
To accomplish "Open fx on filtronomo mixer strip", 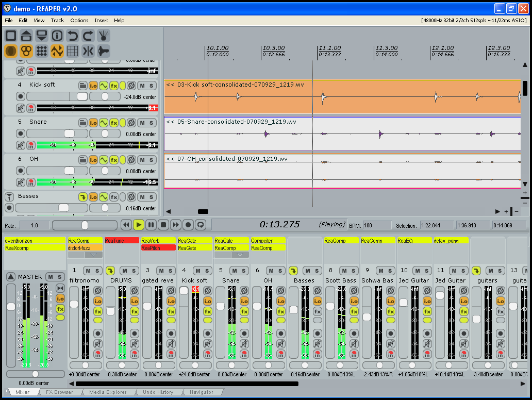I will pos(98,311).
